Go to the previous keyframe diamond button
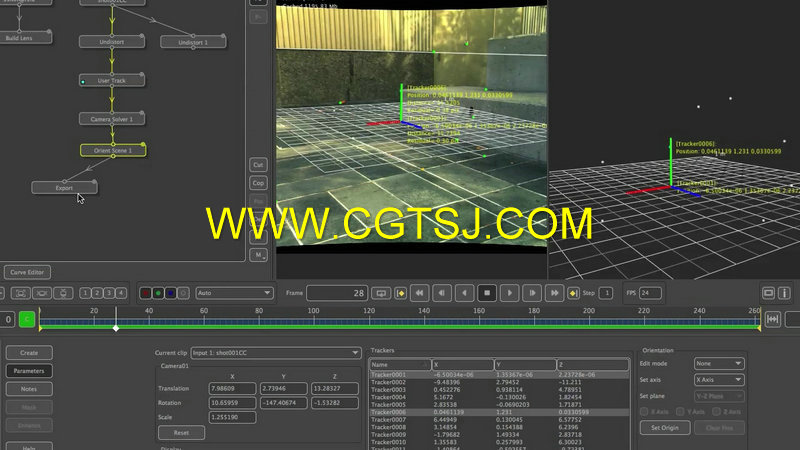The width and height of the screenshot is (800, 450). (x=401, y=293)
